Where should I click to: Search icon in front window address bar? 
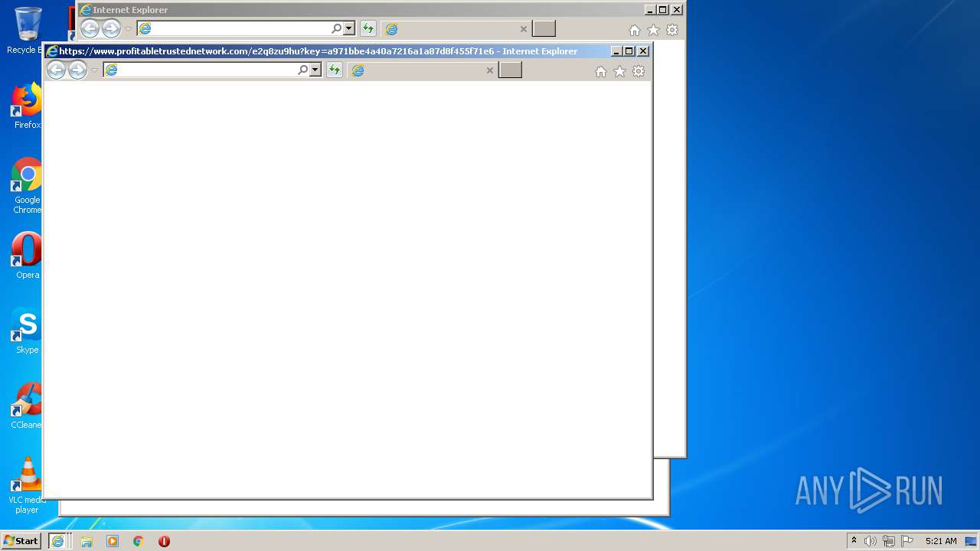[x=303, y=70]
